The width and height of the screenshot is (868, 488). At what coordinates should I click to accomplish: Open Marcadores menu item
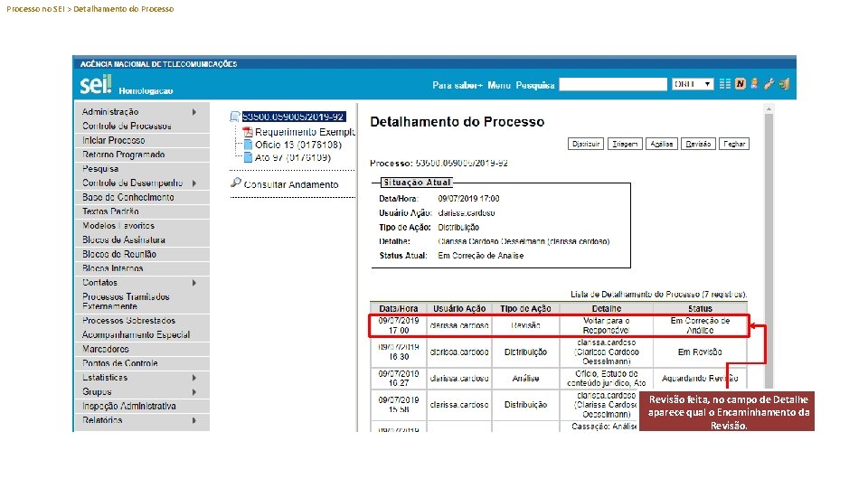click(105, 349)
